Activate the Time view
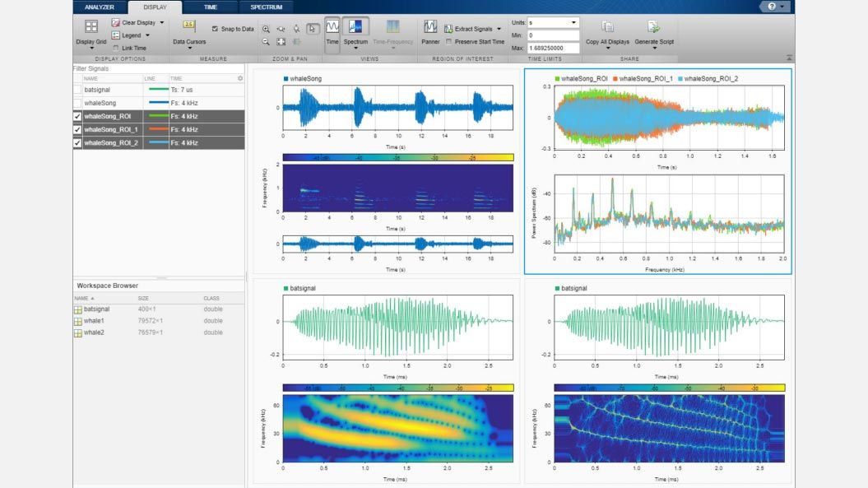The height and width of the screenshot is (488, 868). pyautogui.click(x=332, y=35)
